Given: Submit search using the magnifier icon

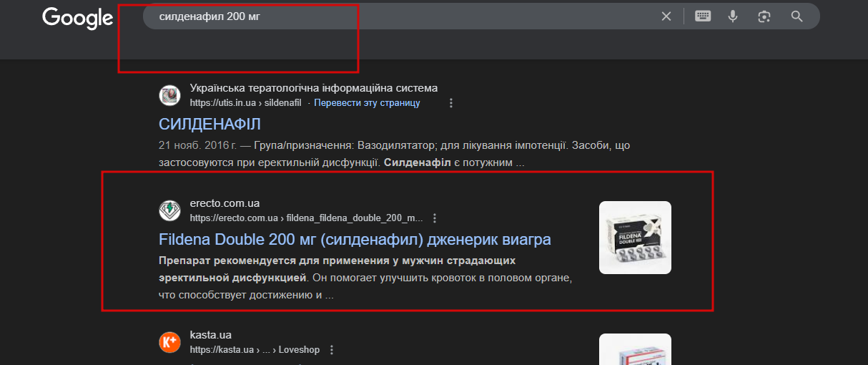Looking at the screenshot, I should tap(797, 16).
